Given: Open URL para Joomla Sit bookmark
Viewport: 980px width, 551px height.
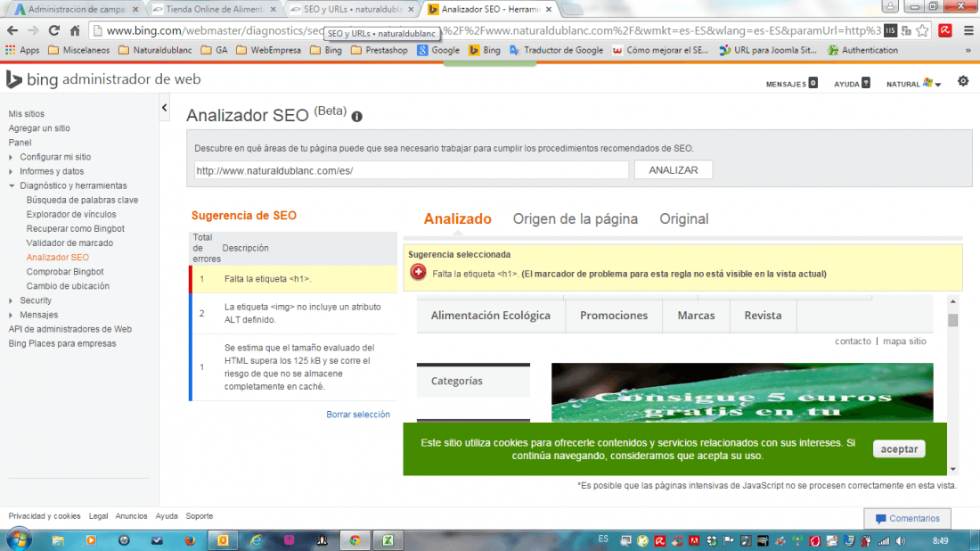Looking at the screenshot, I should [x=768, y=50].
